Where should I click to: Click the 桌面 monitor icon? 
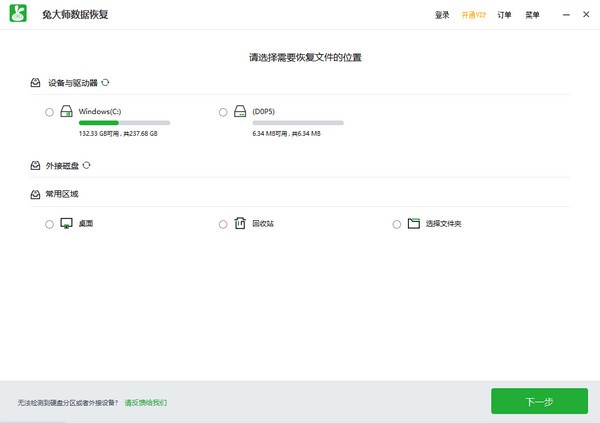coord(67,223)
